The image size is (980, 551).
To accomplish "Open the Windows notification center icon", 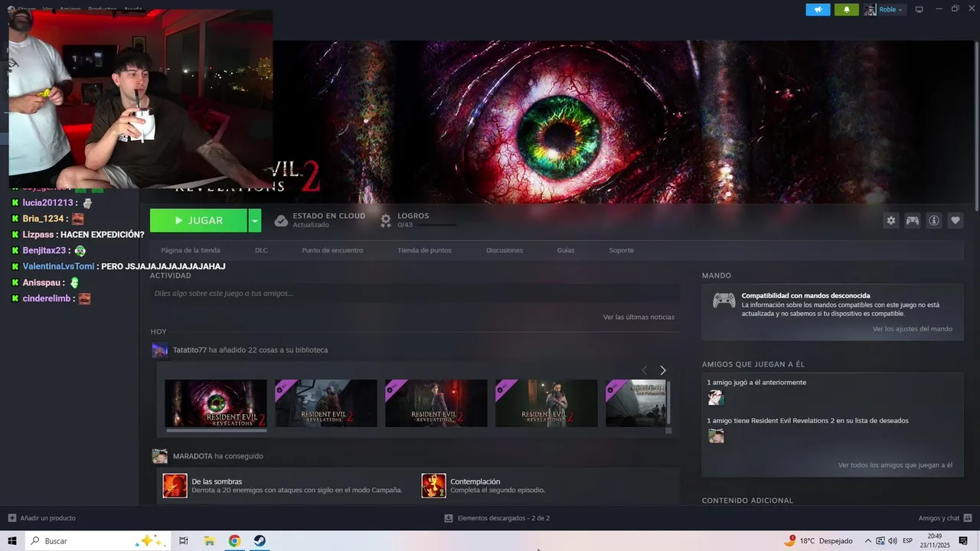I will [963, 541].
